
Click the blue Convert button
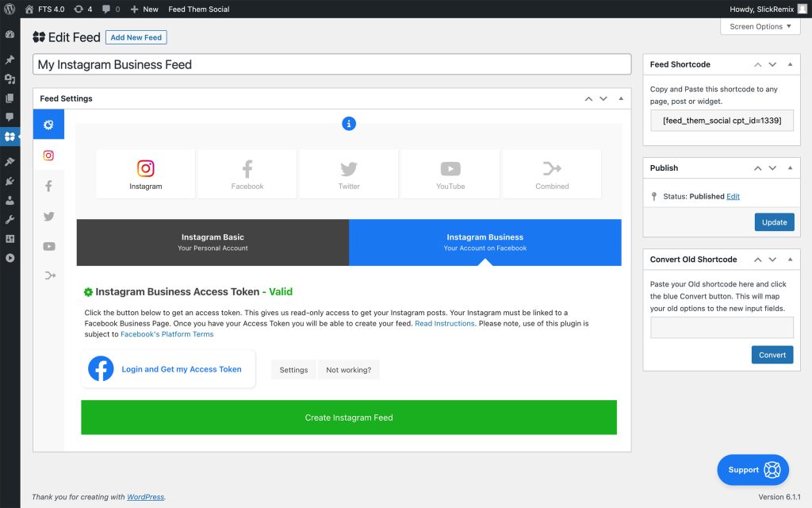pos(772,355)
